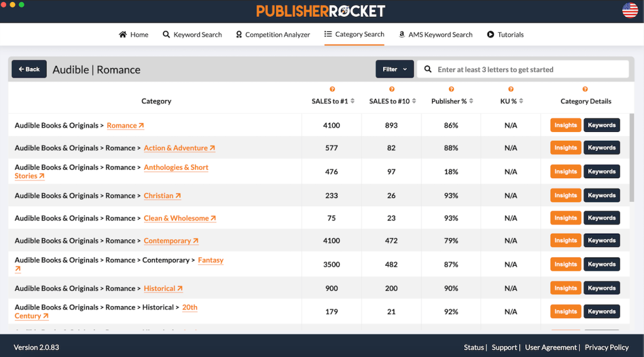The width and height of the screenshot is (644, 357).
Task: Click the help icon above KU %
Action: pyautogui.click(x=511, y=89)
